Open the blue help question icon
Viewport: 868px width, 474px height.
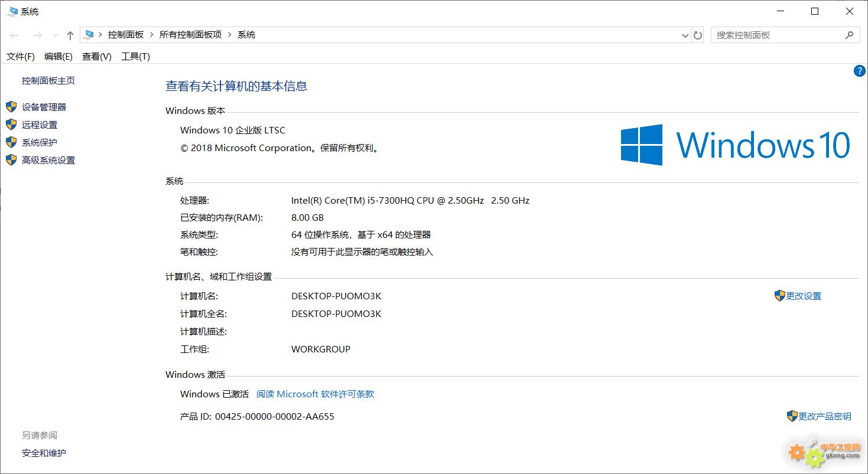tap(860, 71)
